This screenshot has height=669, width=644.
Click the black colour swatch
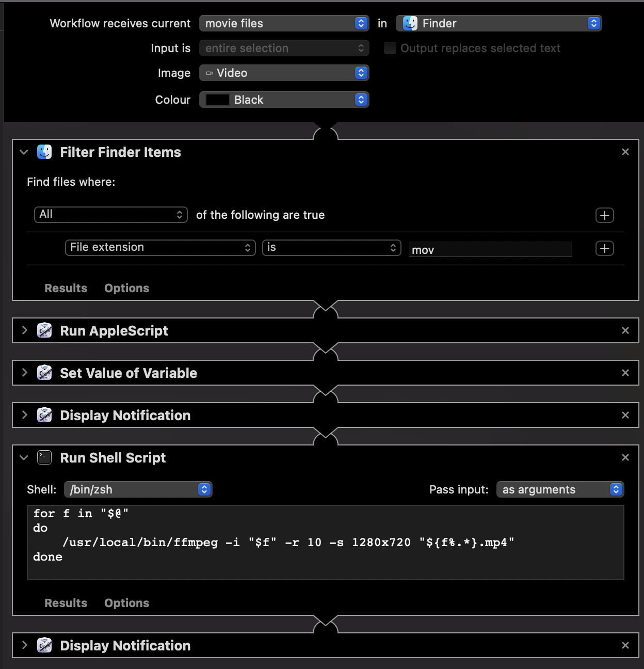[x=218, y=100]
